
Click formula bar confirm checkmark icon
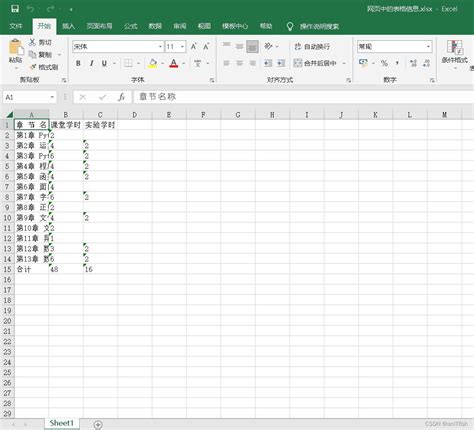(x=102, y=97)
